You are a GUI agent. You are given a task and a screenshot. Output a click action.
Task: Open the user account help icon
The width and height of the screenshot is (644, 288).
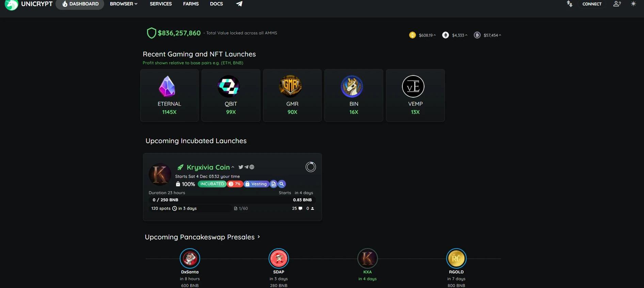click(617, 4)
